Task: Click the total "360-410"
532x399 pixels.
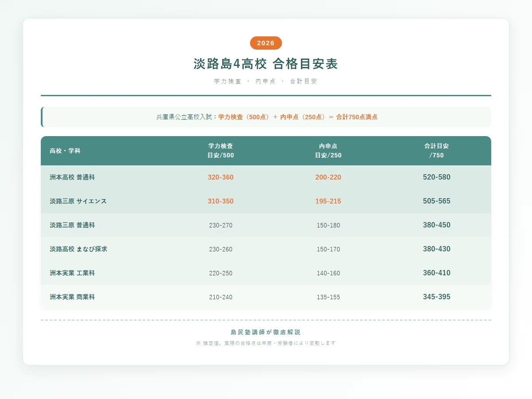Action: pyautogui.click(x=437, y=273)
